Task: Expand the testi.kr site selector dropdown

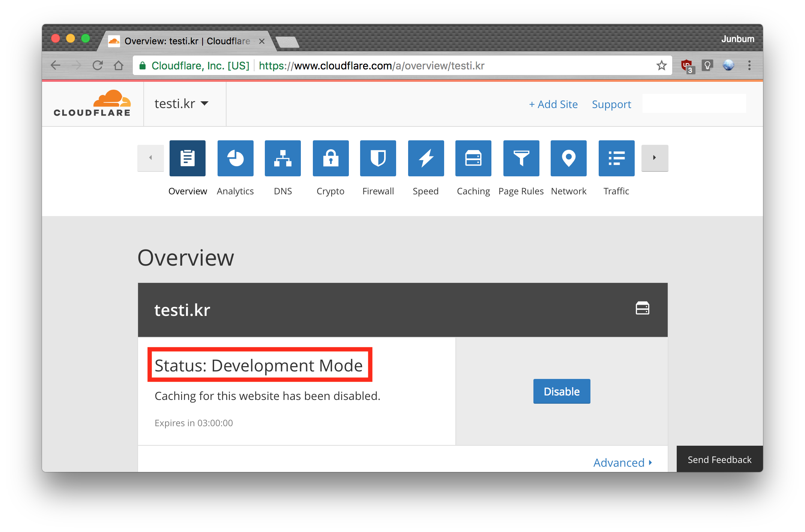Action: pyautogui.click(x=181, y=104)
